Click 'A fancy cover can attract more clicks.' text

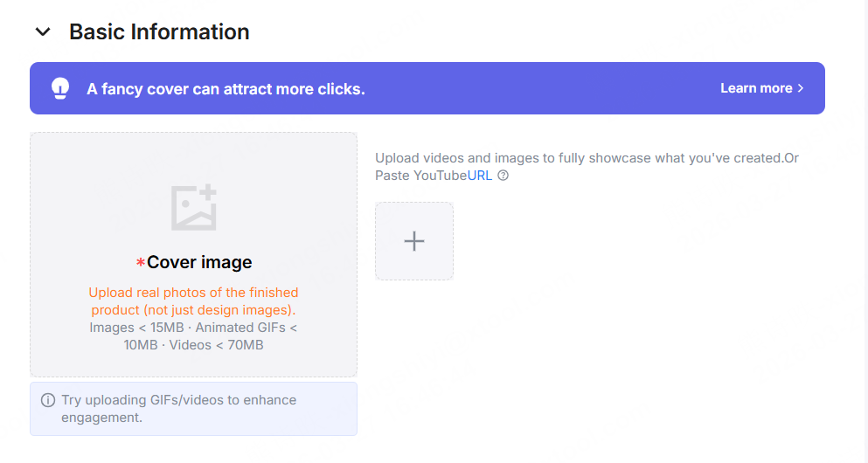point(226,89)
